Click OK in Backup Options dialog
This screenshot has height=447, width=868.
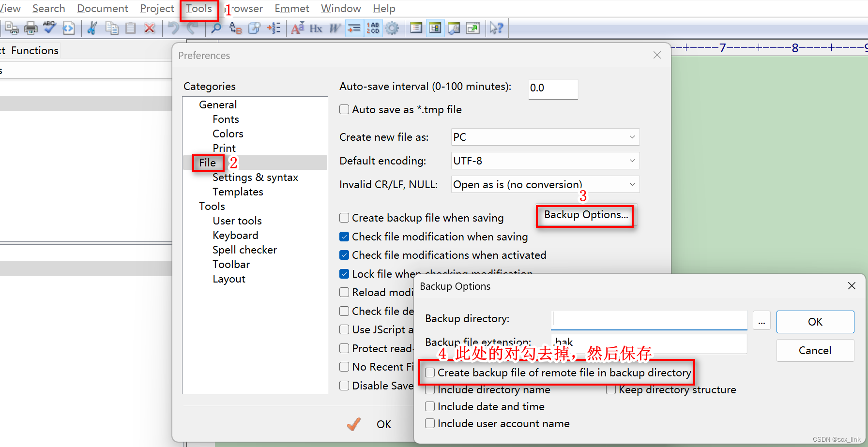pos(815,322)
